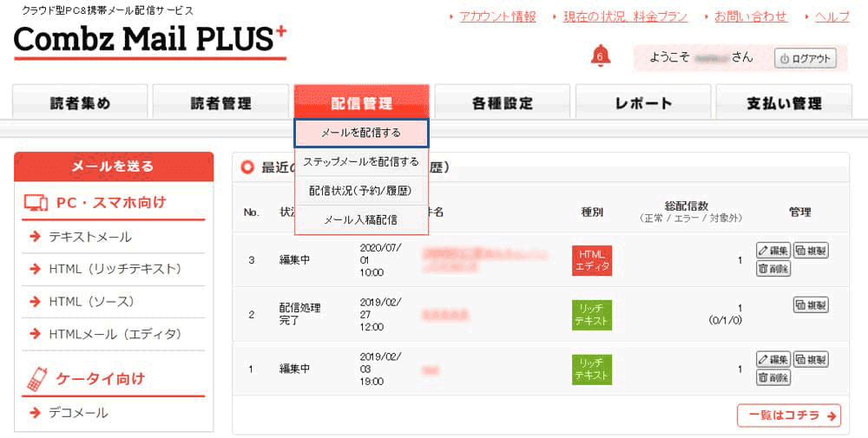The image size is (868, 438).
Task: Click the 種別 column header
Action: click(x=592, y=212)
